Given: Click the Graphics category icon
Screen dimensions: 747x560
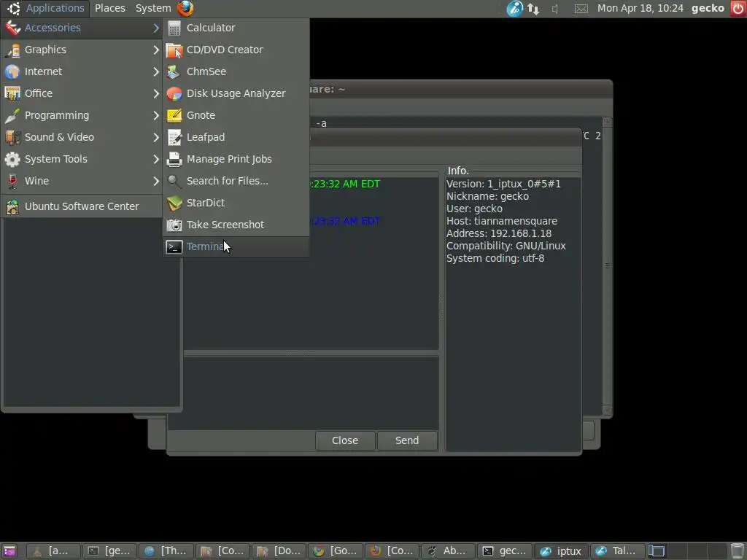Looking at the screenshot, I should [x=12, y=50].
